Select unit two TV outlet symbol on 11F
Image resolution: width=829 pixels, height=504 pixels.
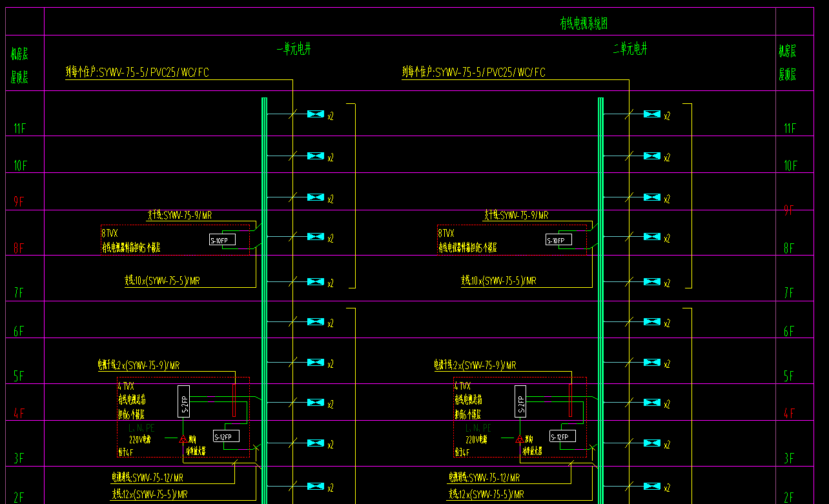pyautogui.click(x=652, y=114)
